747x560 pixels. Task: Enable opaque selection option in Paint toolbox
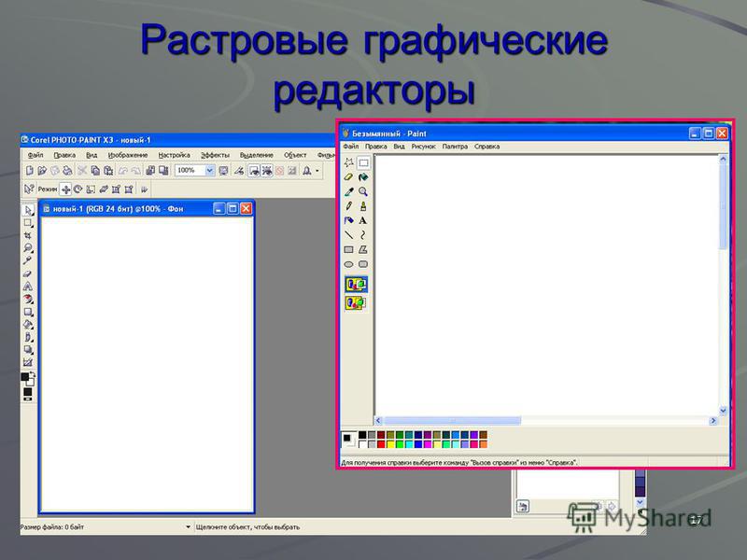point(356,285)
